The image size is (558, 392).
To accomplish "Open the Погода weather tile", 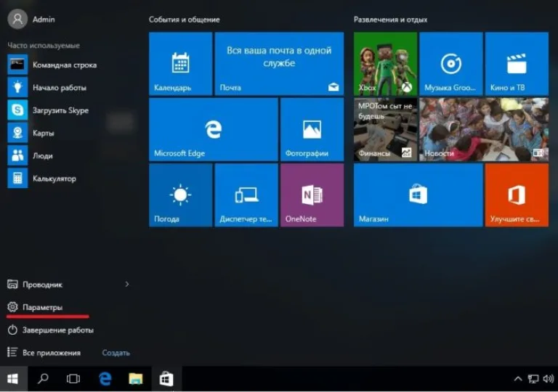I will point(180,195).
